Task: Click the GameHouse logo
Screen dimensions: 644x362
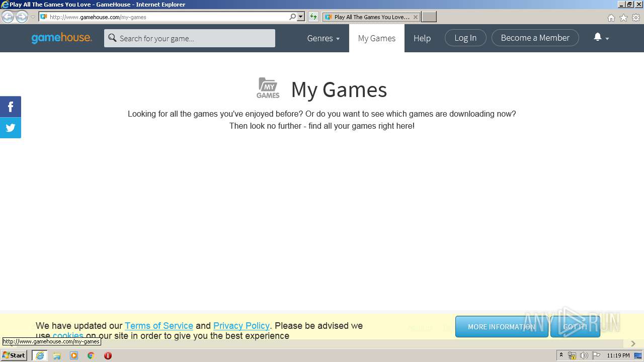Action: pos(61,38)
